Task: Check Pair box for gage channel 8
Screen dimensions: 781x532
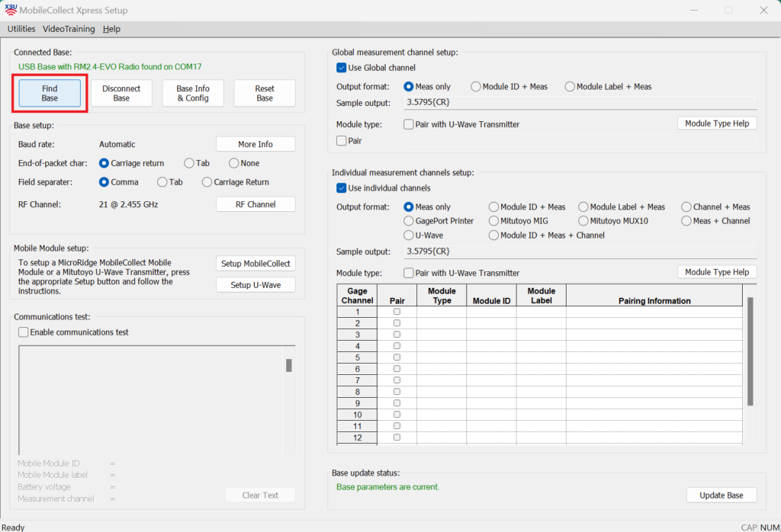Action: 397,392
